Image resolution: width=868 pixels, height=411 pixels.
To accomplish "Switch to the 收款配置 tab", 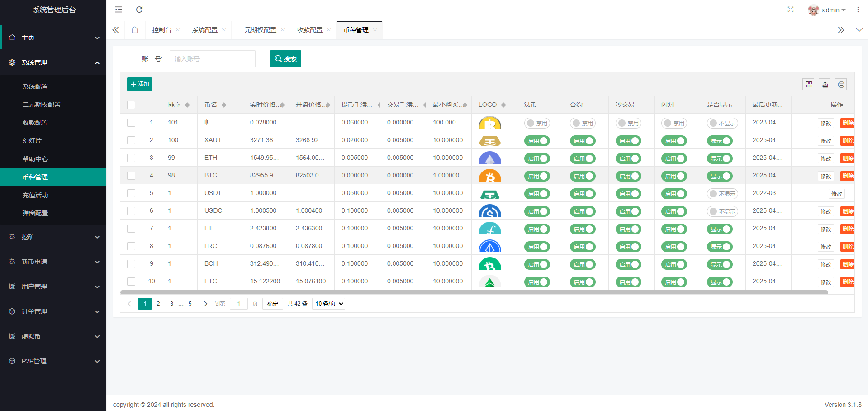I will [x=309, y=30].
